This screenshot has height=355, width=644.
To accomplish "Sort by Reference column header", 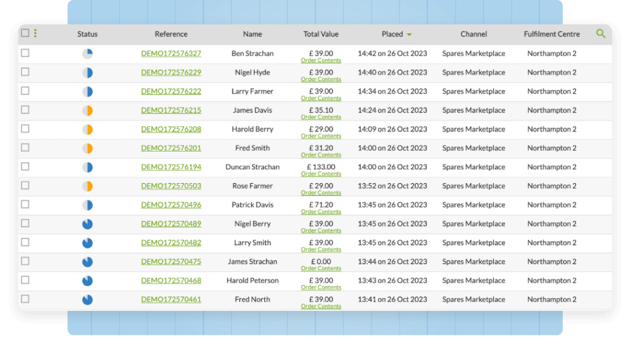I will click(171, 34).
